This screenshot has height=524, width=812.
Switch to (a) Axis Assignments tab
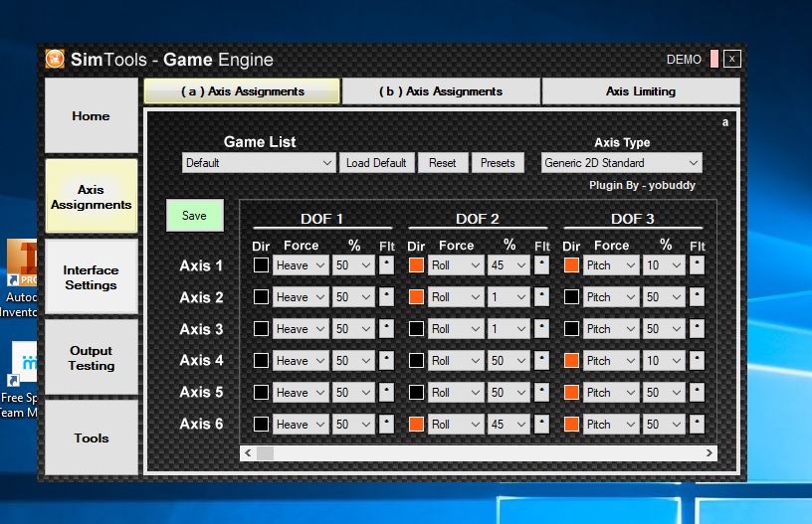coord(243,91)
